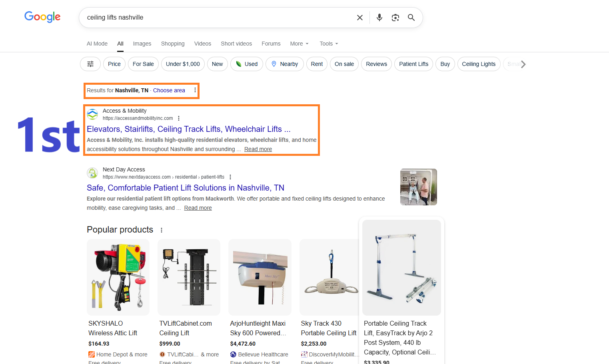This screenshot has height=364, width=609.
Task: Switch to Shopping tab
Action: pyautogui.click(x=173, y=44)
